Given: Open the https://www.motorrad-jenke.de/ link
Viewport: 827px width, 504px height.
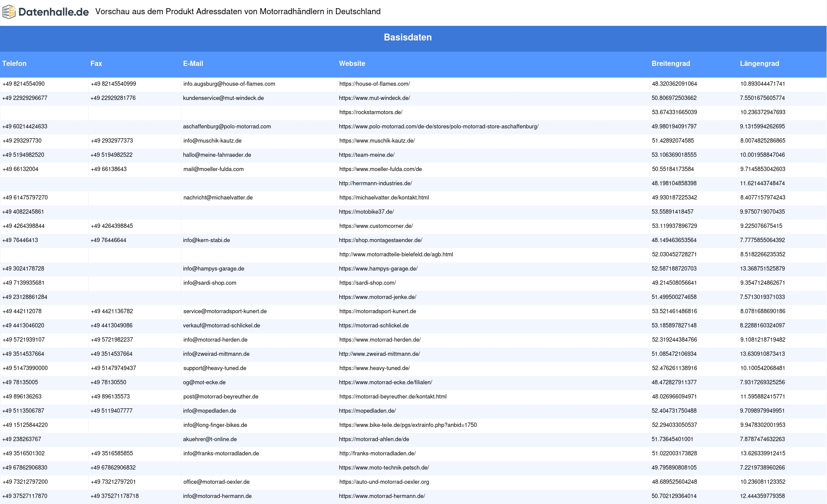Looking at the screenshot, I should pos(377,297).
